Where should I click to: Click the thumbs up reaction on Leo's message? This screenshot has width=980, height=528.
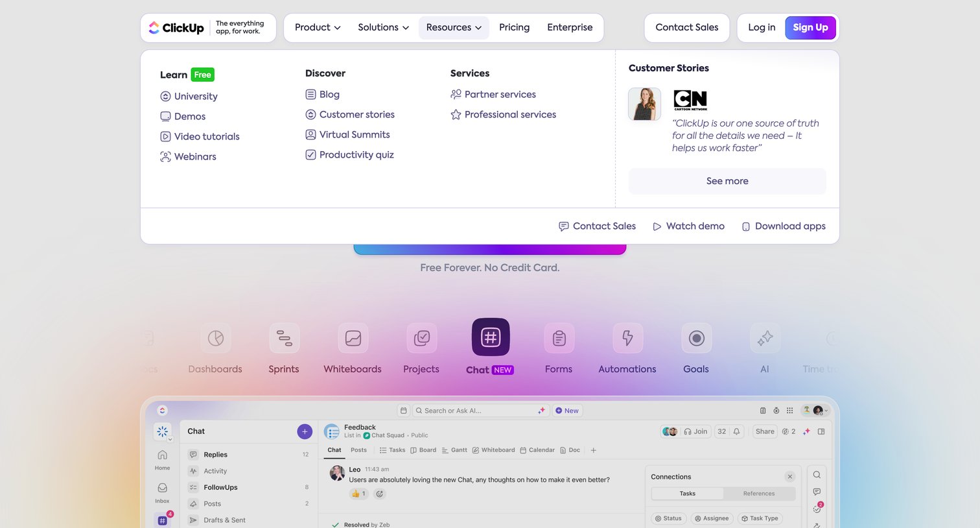point(358,494)
